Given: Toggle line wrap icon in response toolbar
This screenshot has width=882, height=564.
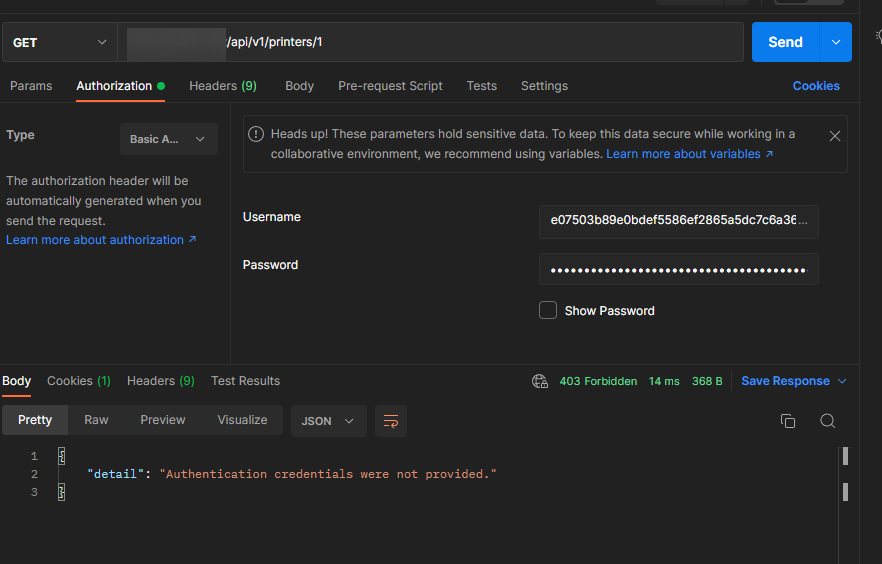Looking at the screenshot, I should pyautogui.click(x=390, y=421).
